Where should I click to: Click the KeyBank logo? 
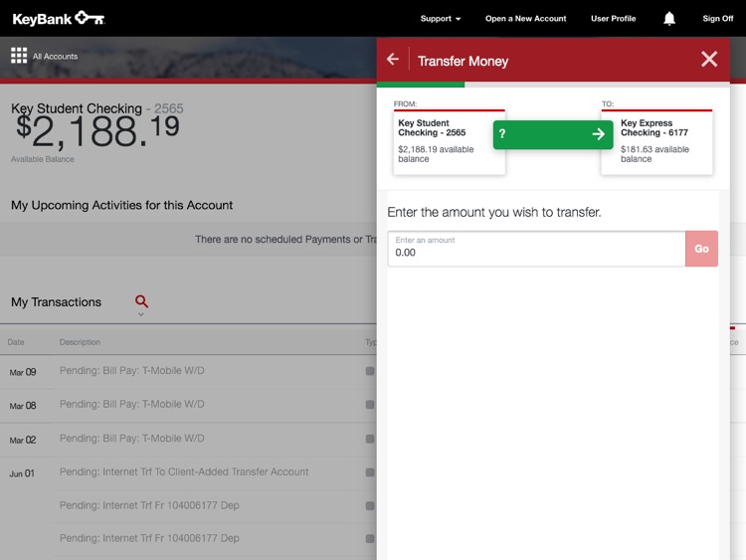58,19
